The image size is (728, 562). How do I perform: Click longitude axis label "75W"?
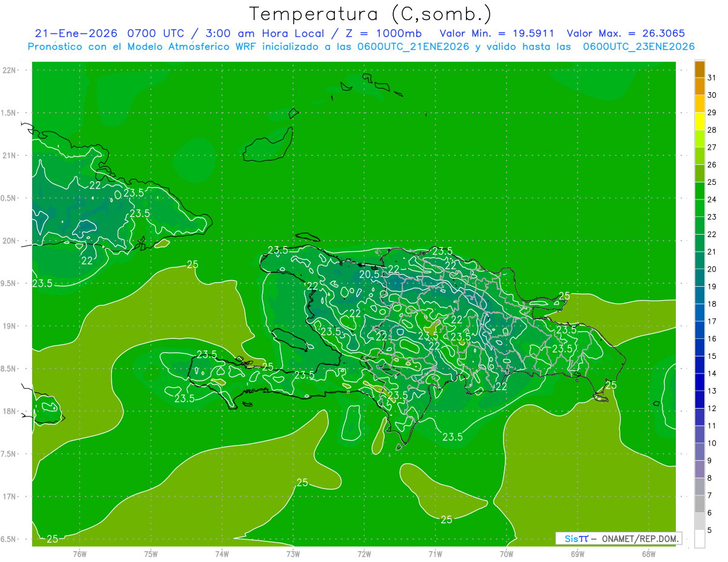[x=151, y=554]
